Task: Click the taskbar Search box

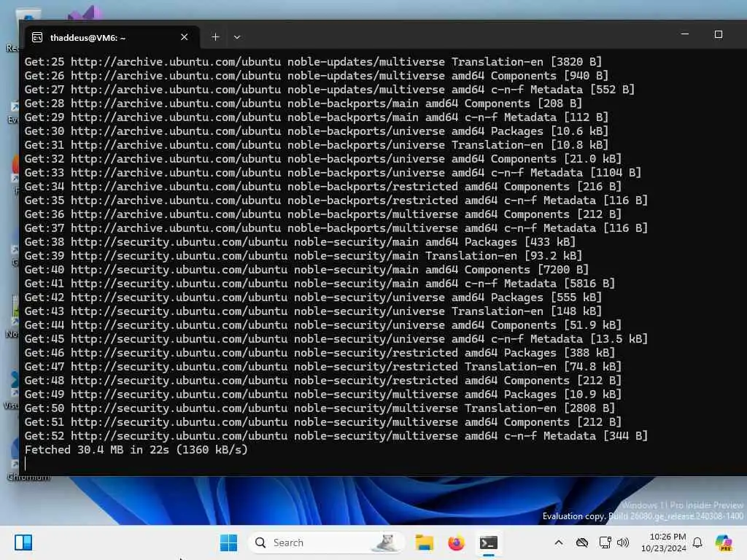Action: click(326, 542)
